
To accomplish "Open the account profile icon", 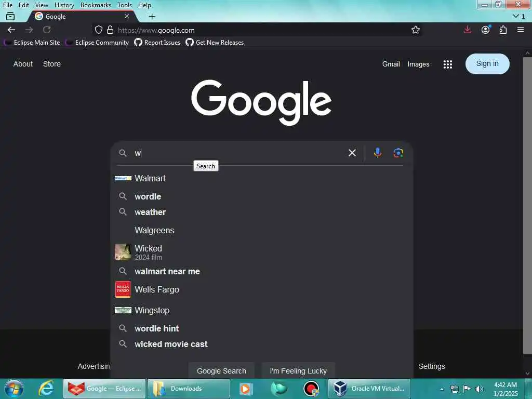I will 486,30.
